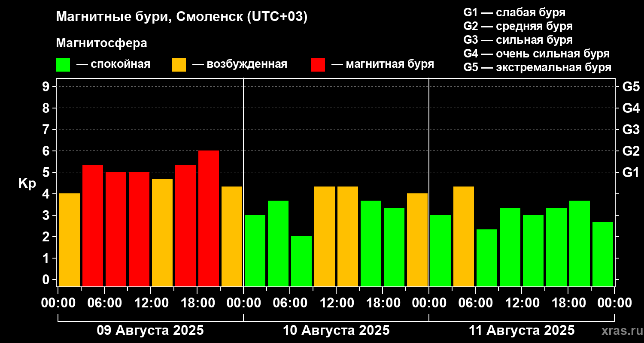Click the '12:00' time label under 10 August

tap(336, 303)
